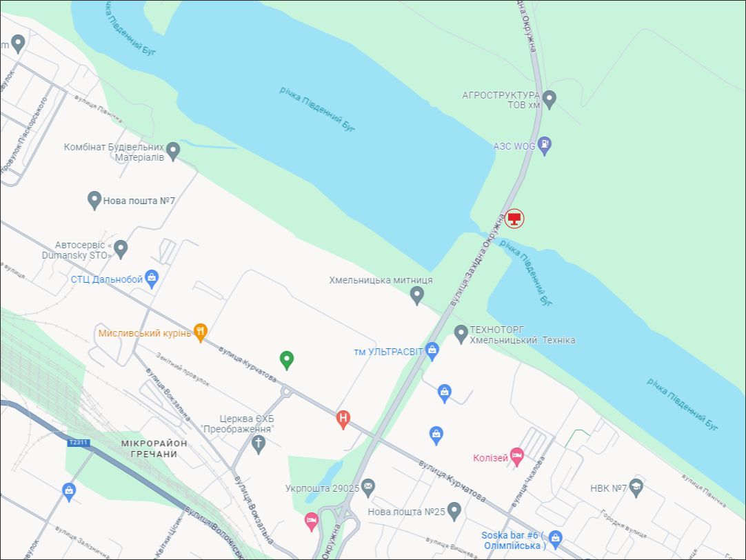
Task: Click the Нова пошта №7 marker
Action: (x=94, y=200)
